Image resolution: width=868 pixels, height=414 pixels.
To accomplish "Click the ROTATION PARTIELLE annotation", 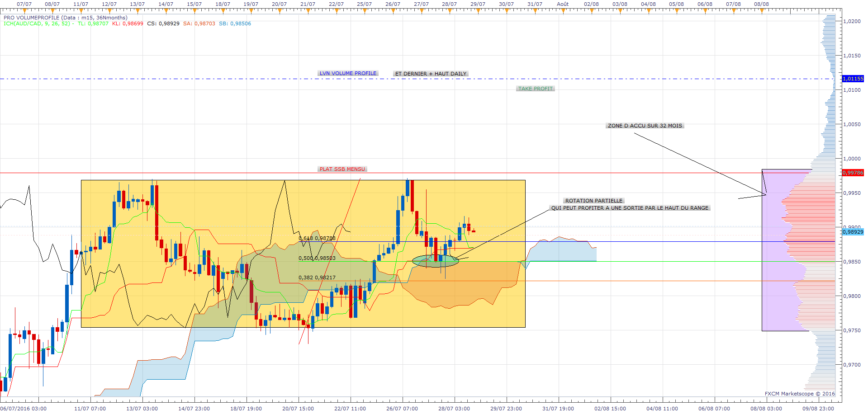I will point(594,201).
